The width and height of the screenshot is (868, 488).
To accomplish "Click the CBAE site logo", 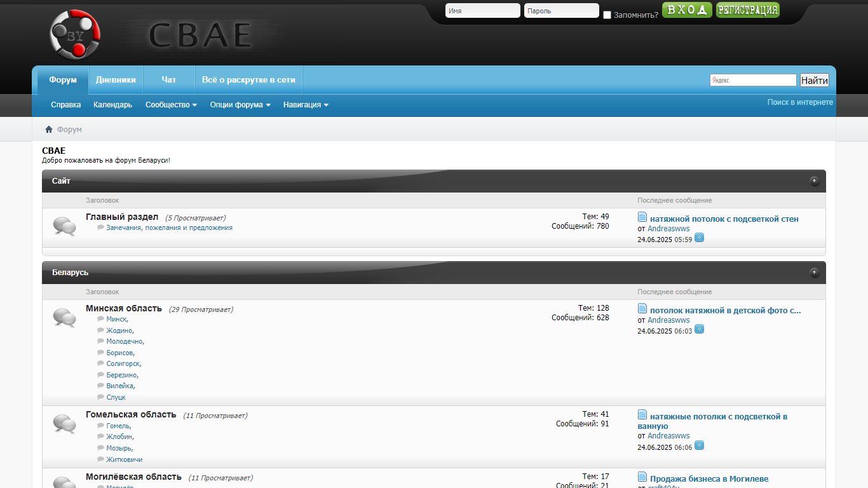I will coord(151,34).
